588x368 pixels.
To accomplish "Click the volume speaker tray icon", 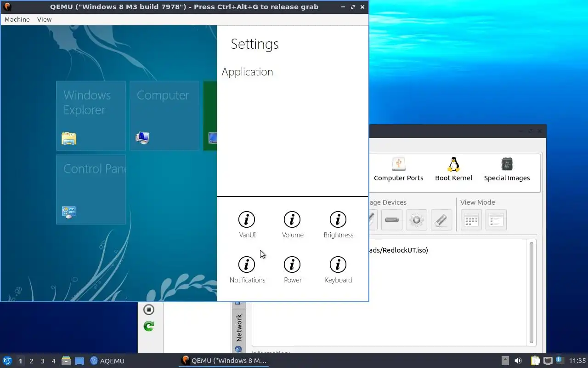I will [x=518, y=361].
